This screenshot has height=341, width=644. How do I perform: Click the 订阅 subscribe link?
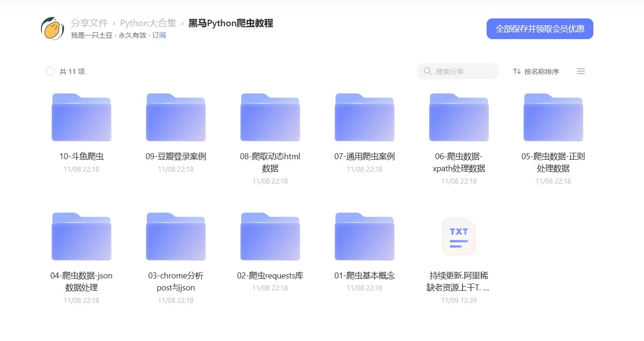click(159, 35)
